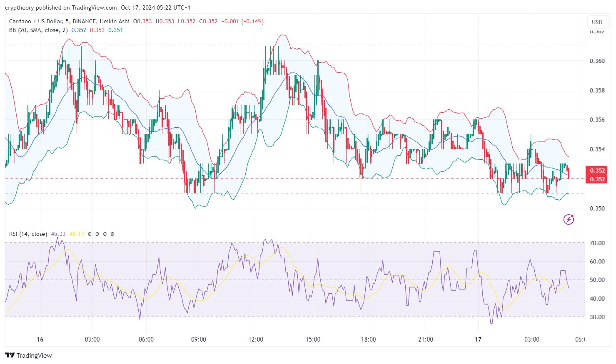Click the 0.360 price axis label
Viewport: 616px width, 364px height.
point(597,61)
